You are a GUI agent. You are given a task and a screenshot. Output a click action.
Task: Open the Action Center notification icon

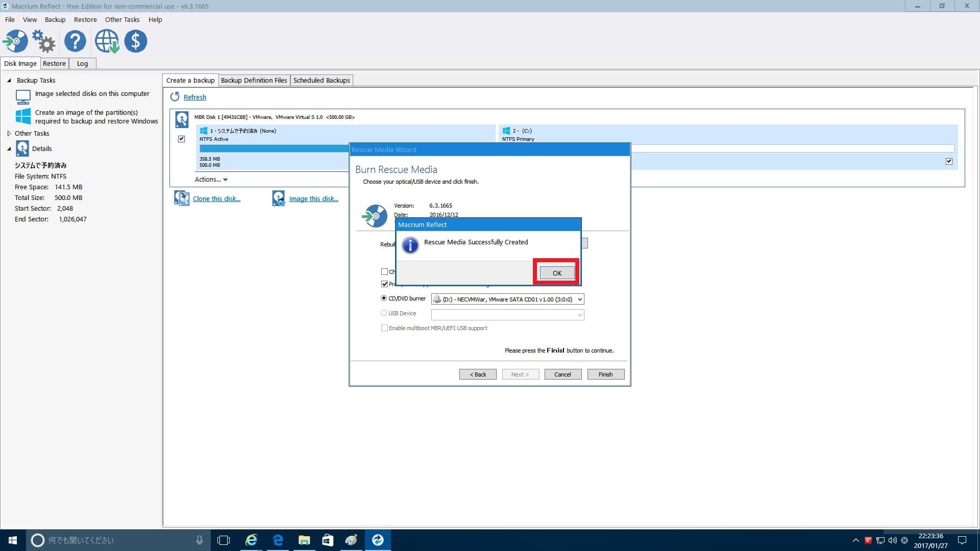pos(962,540)
